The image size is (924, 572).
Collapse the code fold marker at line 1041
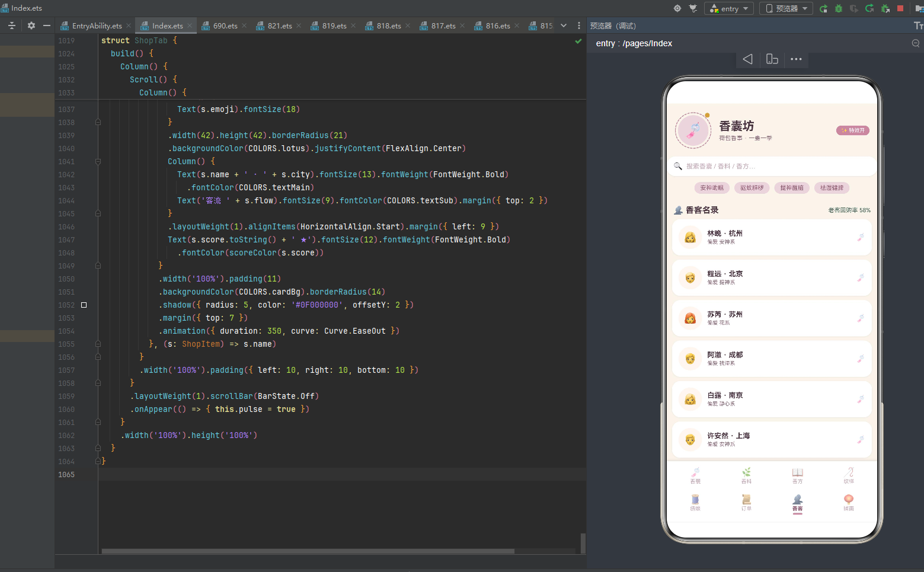point(98,161)
